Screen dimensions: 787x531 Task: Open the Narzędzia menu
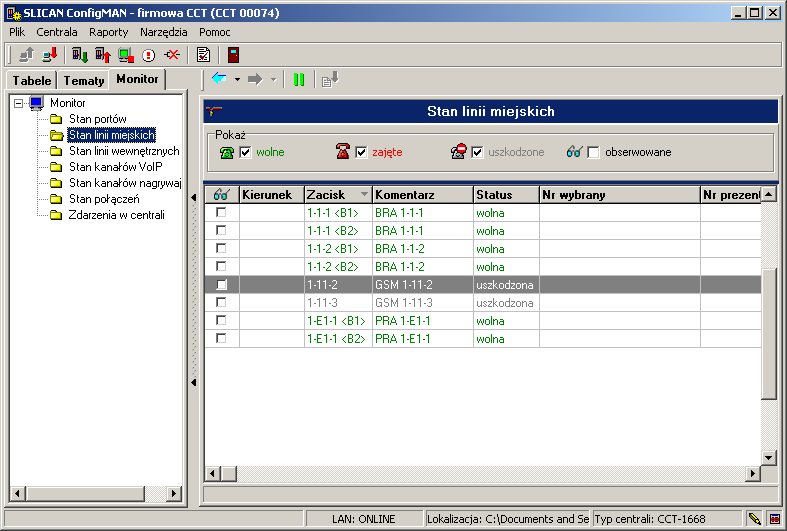click(164, 32)
